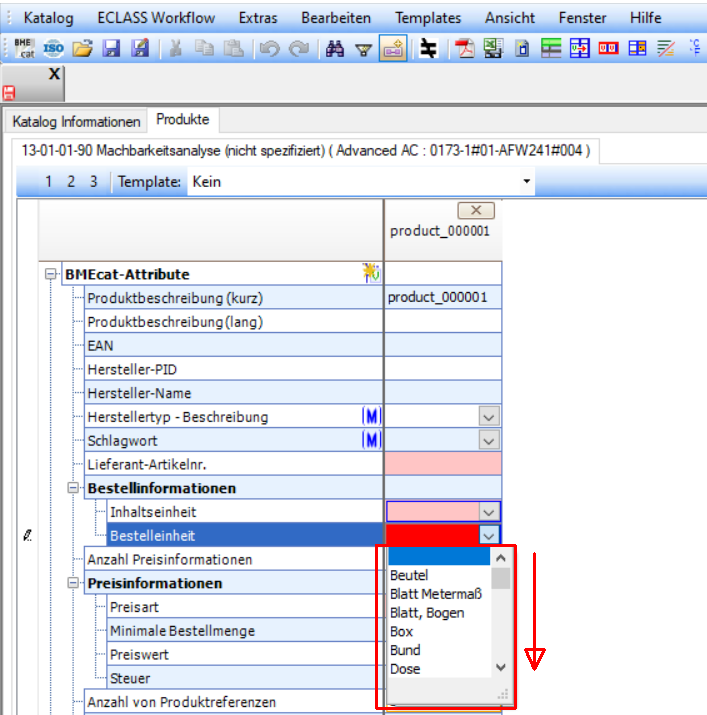
Task: Click the striped lines with slash icon
Action: point(666,48)
